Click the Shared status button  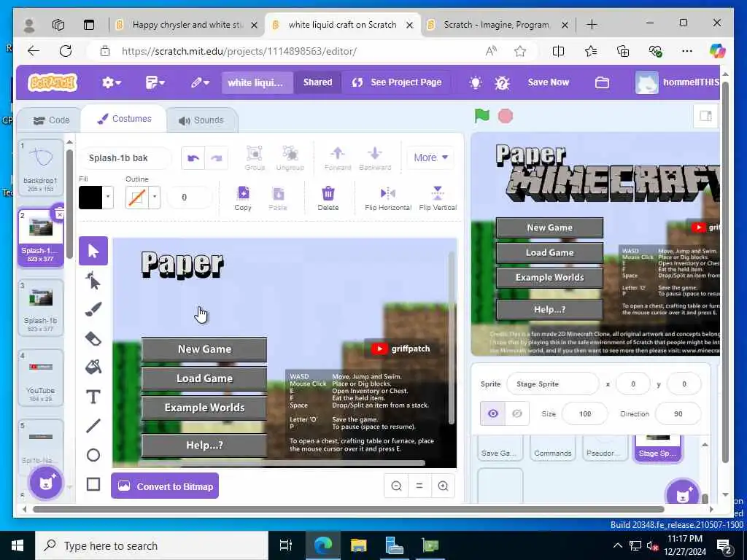(318, 82)
